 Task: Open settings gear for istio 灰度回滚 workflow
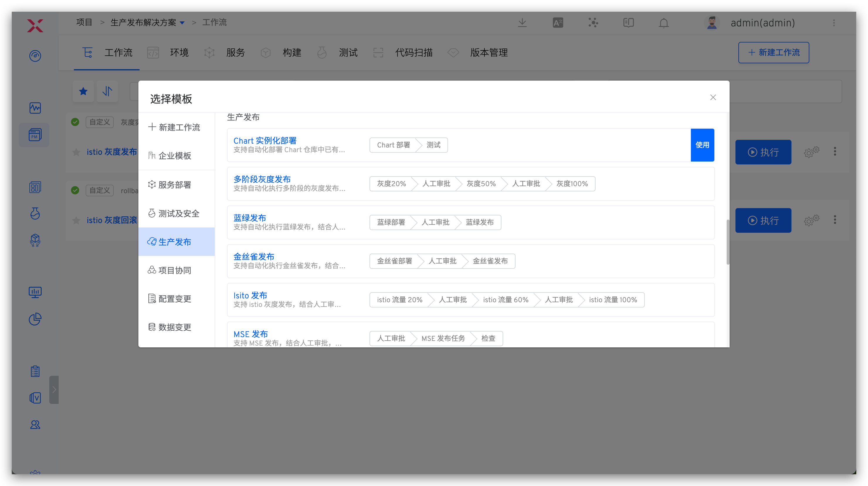[811, 220]
